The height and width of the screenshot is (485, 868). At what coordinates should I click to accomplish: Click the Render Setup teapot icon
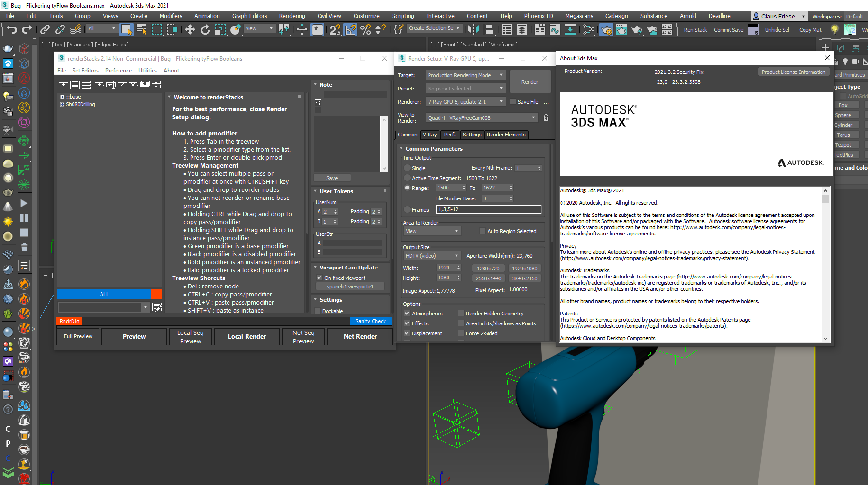tap(606, 29)
